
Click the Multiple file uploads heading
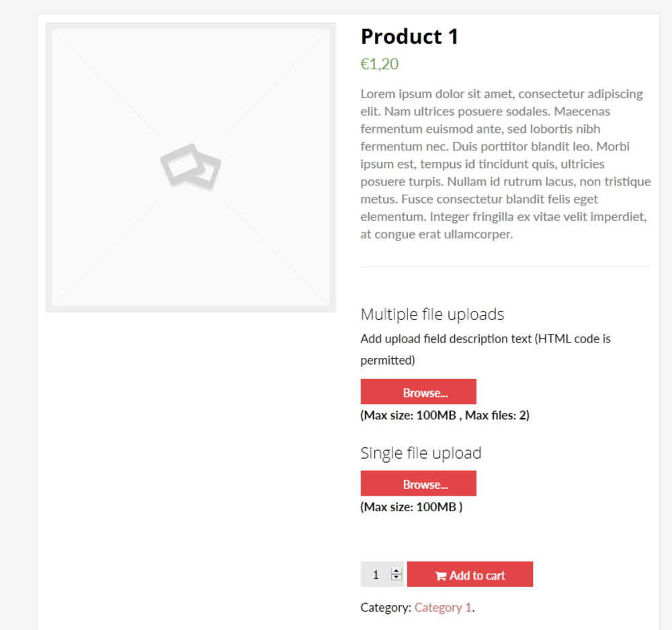(x=432, y=314)
